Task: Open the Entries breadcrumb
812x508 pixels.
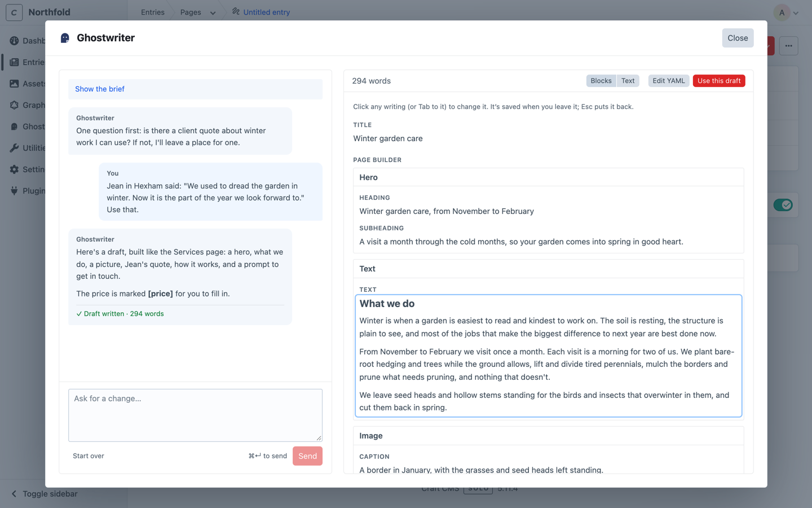Action: (153, 12)
